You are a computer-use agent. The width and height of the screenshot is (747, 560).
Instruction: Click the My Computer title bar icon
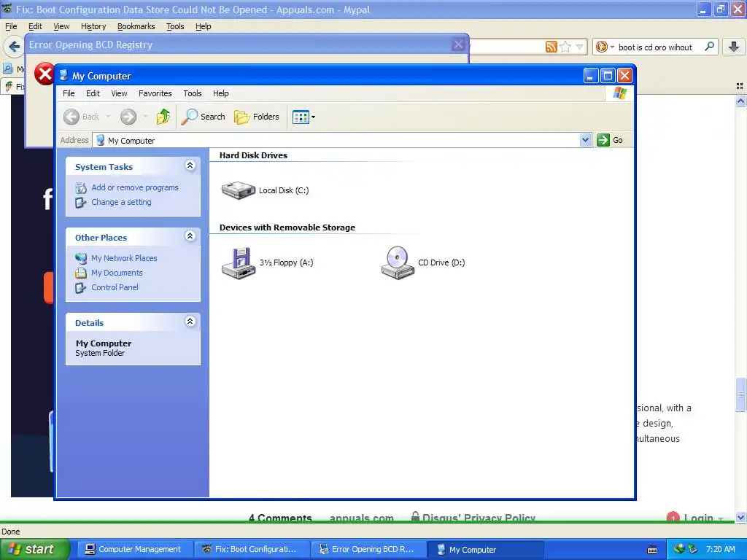[63, 76]
